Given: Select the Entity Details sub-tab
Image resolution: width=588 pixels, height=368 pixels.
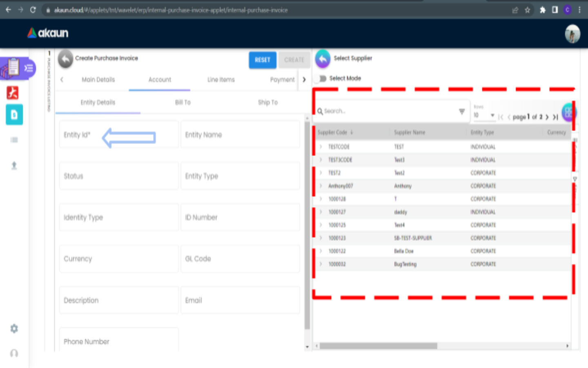Looking at the screenshot, I should pos(98,103).
